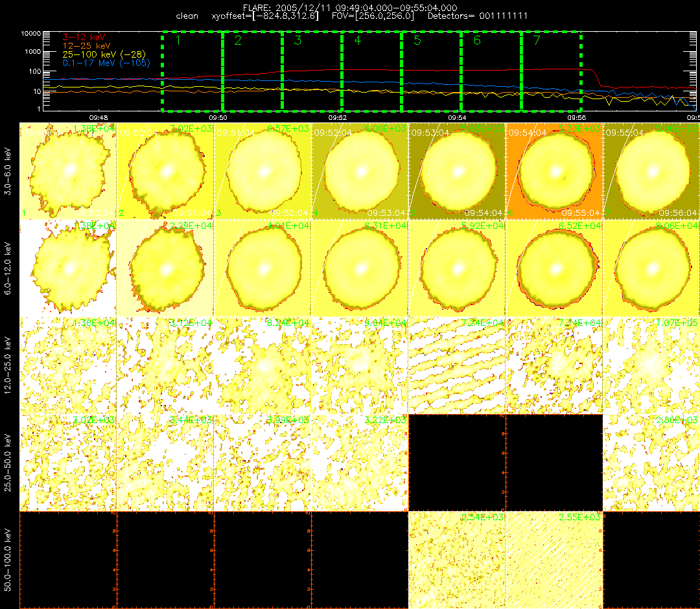Open 3.0-6.0 keV image for interval 3

262,171
